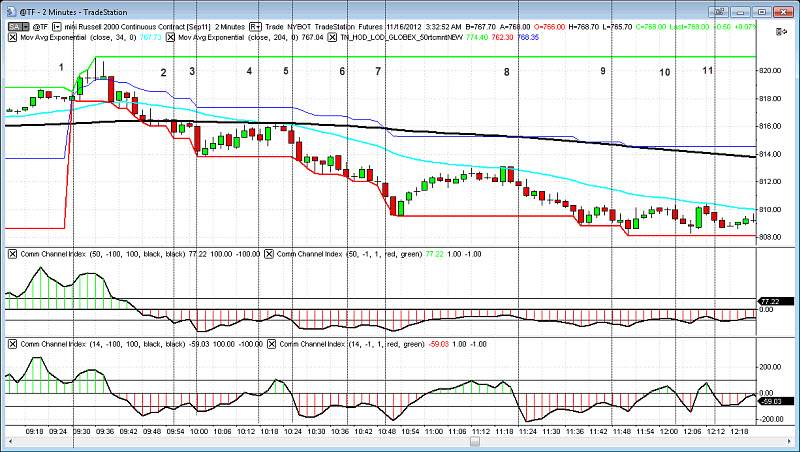Screen dimensions: 800x452
Task: Toggle the TN_HOD_LOD_GLOBEX indicator status box
Action: tap(332, 37)
